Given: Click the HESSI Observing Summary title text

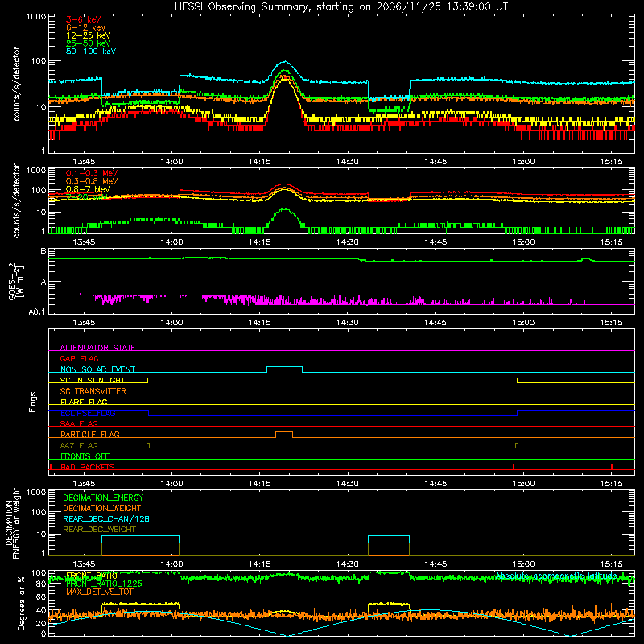Looking at the screenshot, I should 341,6.
